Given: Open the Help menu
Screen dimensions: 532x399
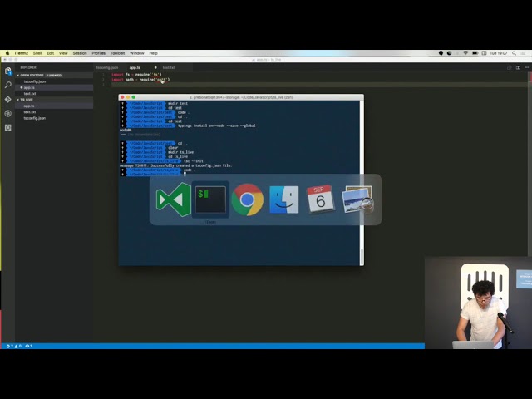Looking at the screenshot, I should [153, 53].
